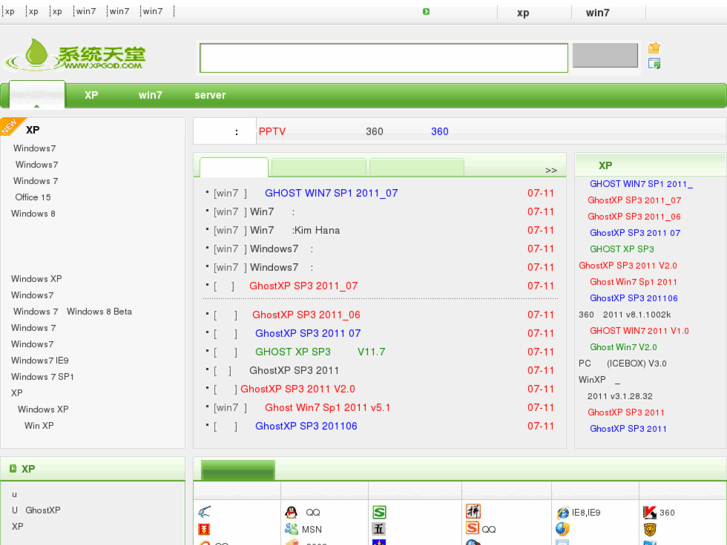Image resolution: width=727 pixels, height=545 pixels.
Task: Select the highlighted home tab in green navigation bar
Action: pos(37,95)
